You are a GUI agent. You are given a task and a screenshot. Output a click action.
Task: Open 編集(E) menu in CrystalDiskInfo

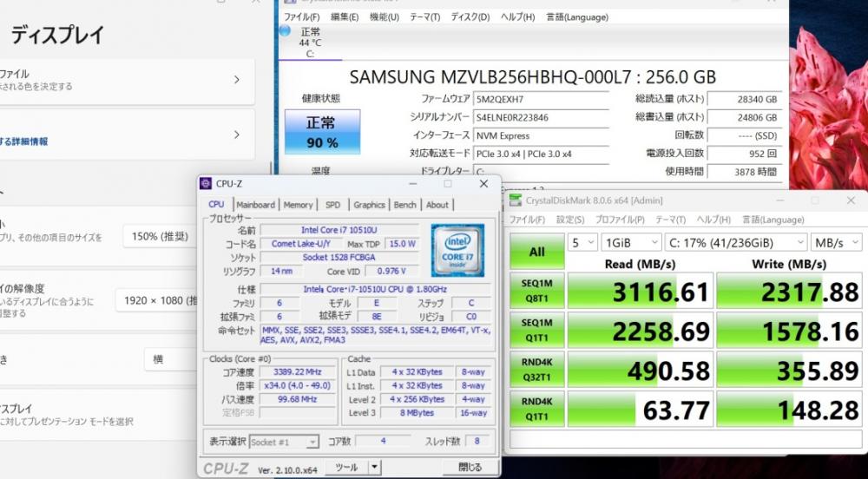pyautogui.click(x=345, y=17)
